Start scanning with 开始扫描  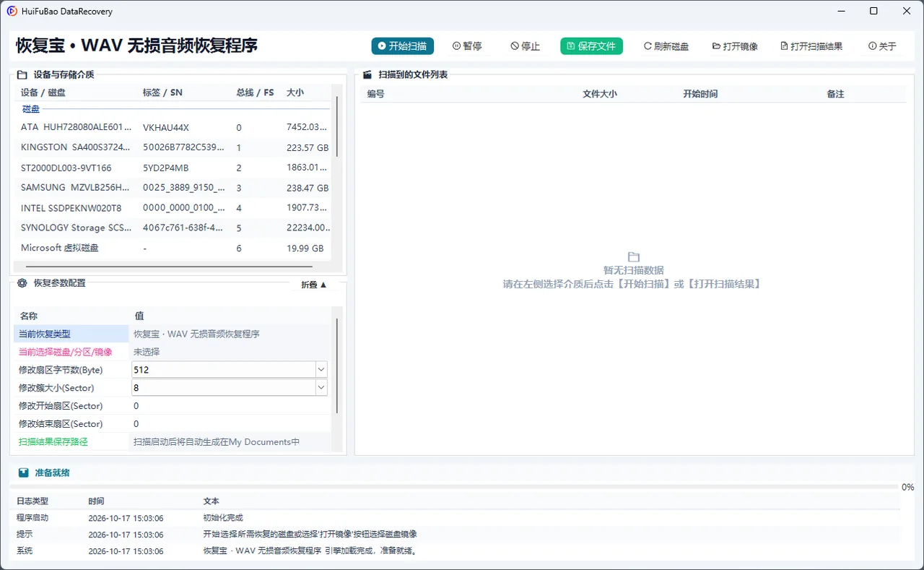[x=402, y=46]
